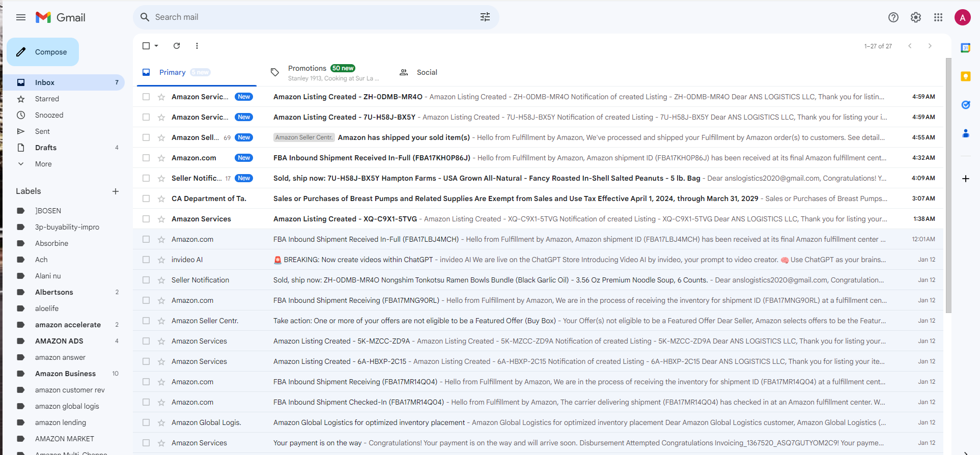Open the BREAKING: Now create videos within ChatGPT email

coord(538,260)
